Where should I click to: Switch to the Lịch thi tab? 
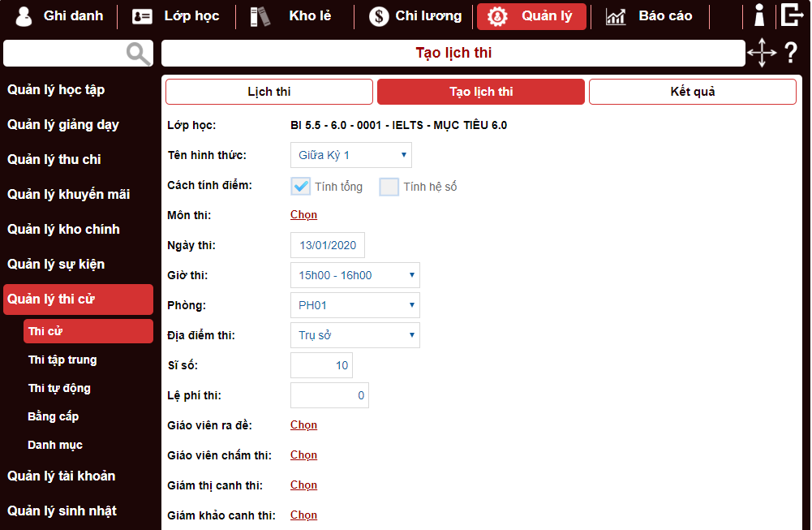269,91
